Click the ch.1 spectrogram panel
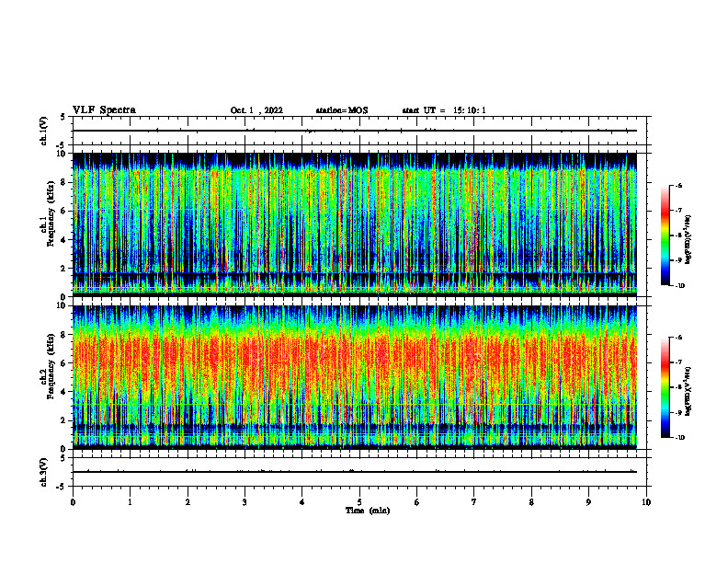The width and height of the screenshot is (728, 563). tap(355, 224)
